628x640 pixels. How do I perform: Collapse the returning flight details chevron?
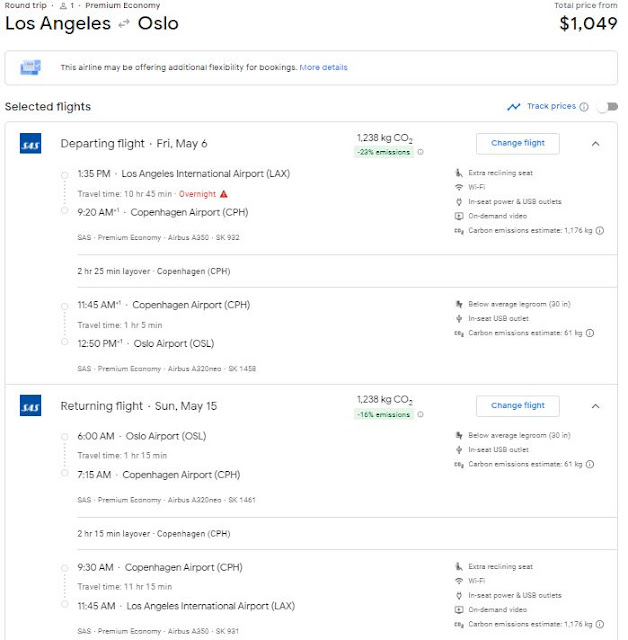coord(596,406)
